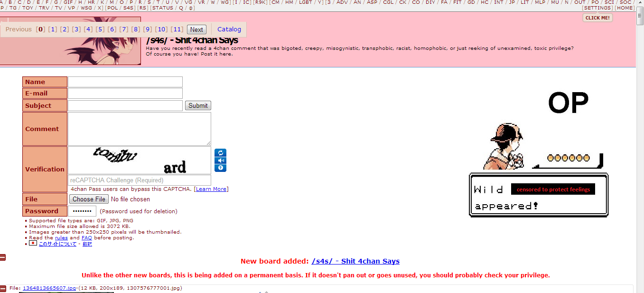This screenshot has height=293, width=644.
Task: Reload the CAPTCHA challenge image
Action: (x=220, y=153)
